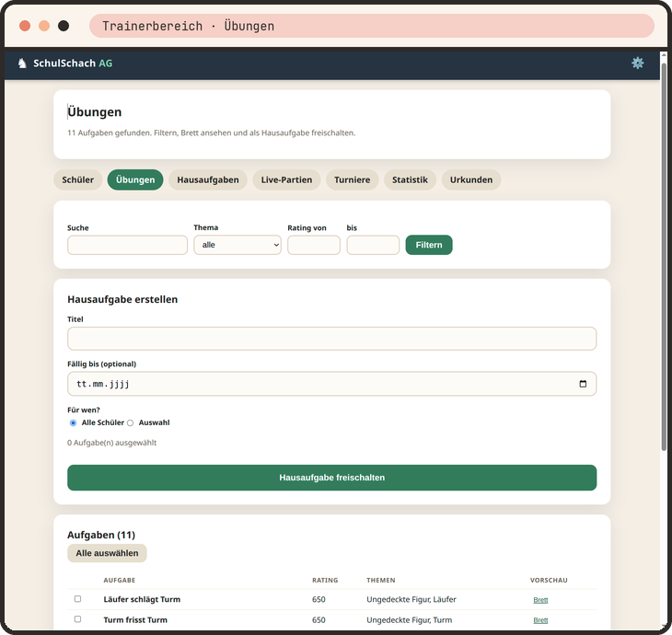Click the Trainerbereich · Übungen address bar

tap(372, 26)
